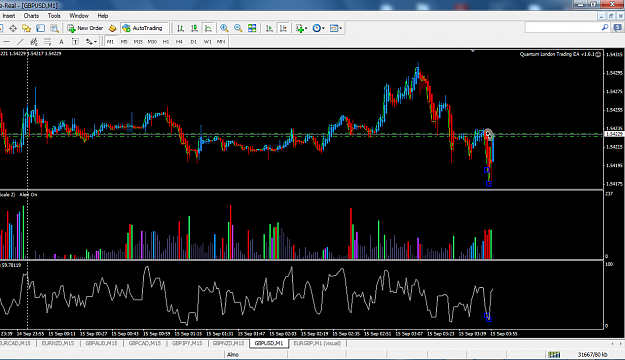Open the Tools menu
Viewport: 625px width, 360px height.
tap(54, 16)
